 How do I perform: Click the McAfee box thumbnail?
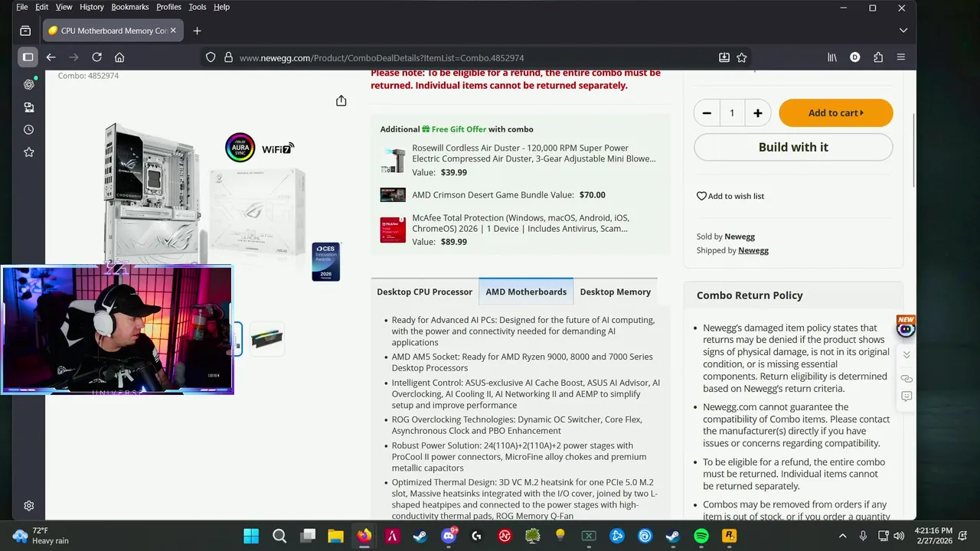[393, 230]
